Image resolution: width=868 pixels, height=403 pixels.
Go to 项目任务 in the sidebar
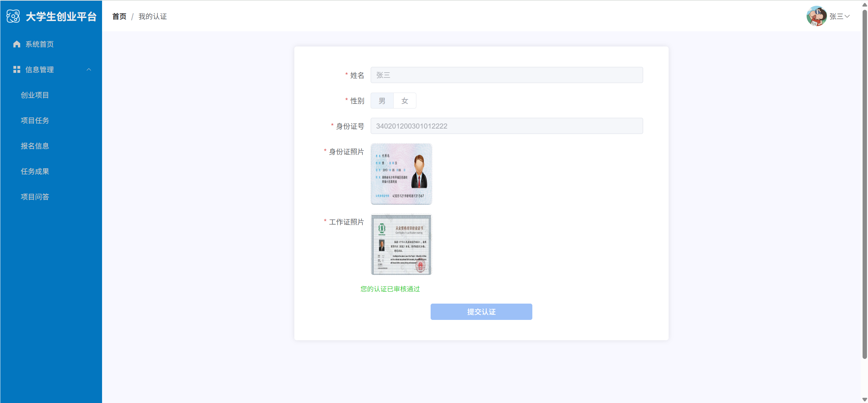[35, 120]
